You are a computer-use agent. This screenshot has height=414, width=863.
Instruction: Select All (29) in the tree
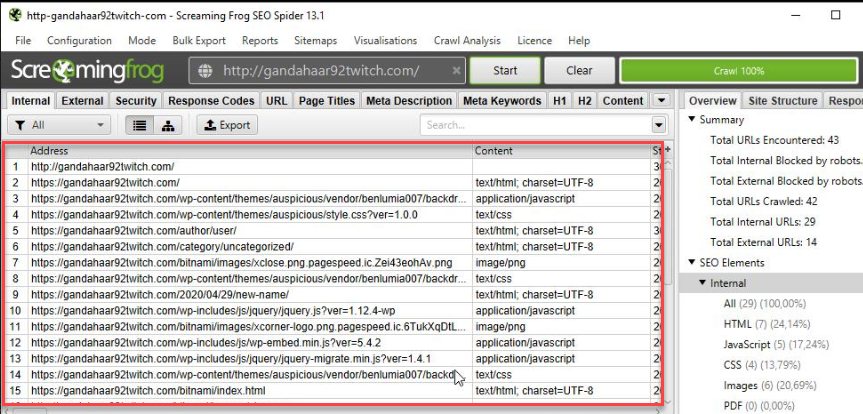(764, 303)
